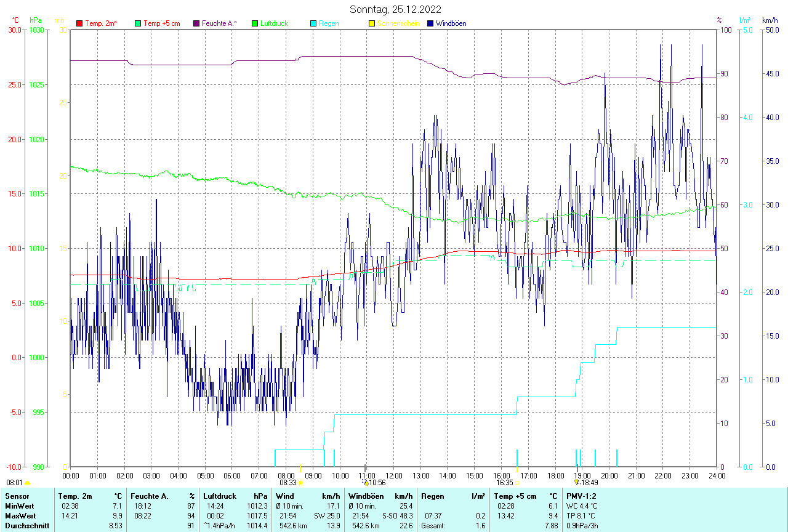Viewport: 788px width, 532px height.
Task: Click the '0.9hPa/3h' pressure trend value
Action: pos(582,525)
